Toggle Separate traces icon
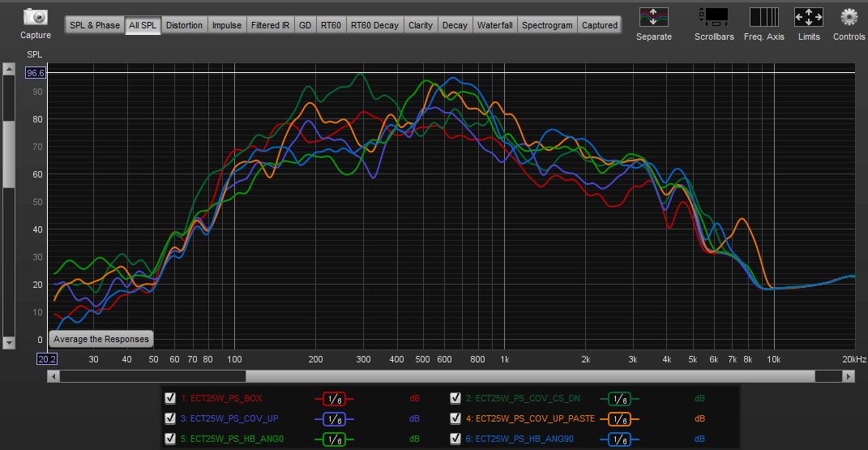 click(x=654, y=17)
